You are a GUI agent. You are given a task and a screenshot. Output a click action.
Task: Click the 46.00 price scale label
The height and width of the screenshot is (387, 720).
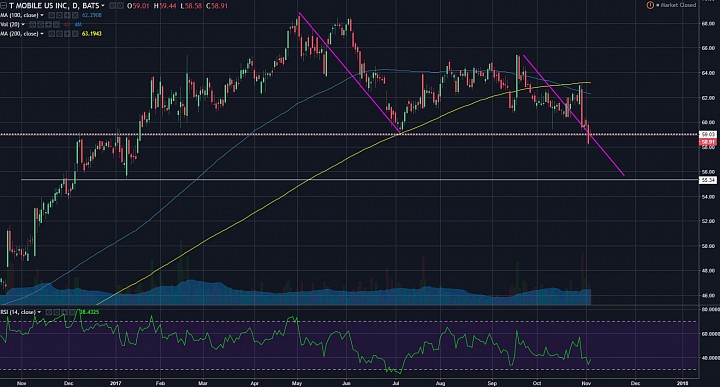(708, 296)
